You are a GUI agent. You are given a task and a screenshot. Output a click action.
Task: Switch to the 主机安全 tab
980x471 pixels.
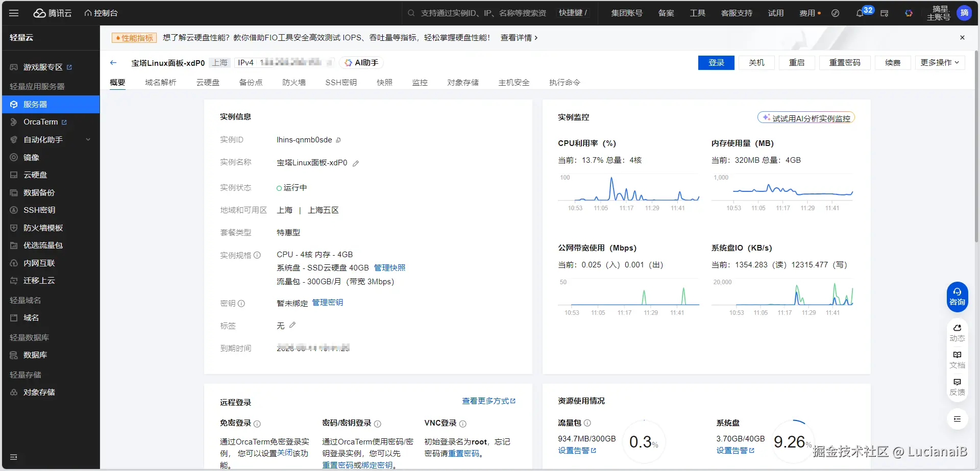(514, 83)
